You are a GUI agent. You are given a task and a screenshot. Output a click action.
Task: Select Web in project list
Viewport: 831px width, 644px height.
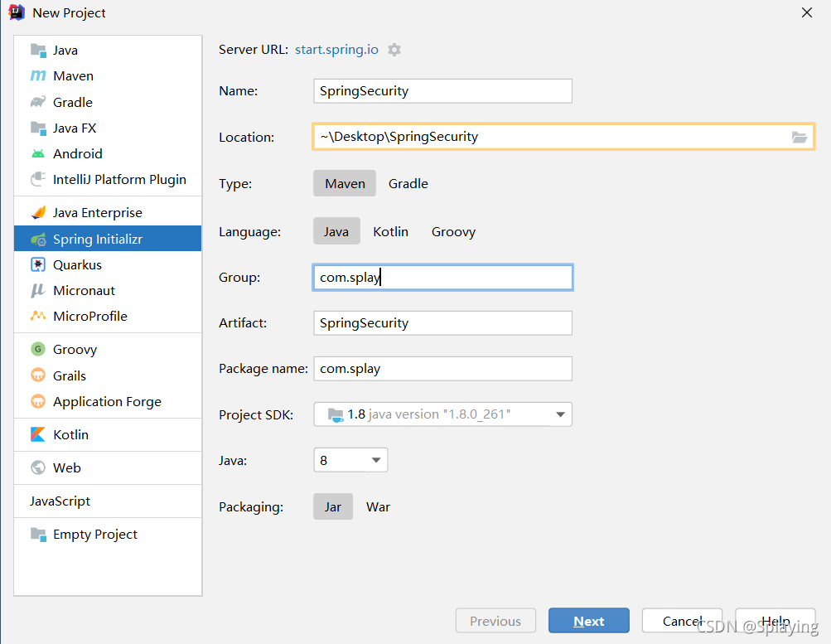pyautogui.click(x=108, y=467)
